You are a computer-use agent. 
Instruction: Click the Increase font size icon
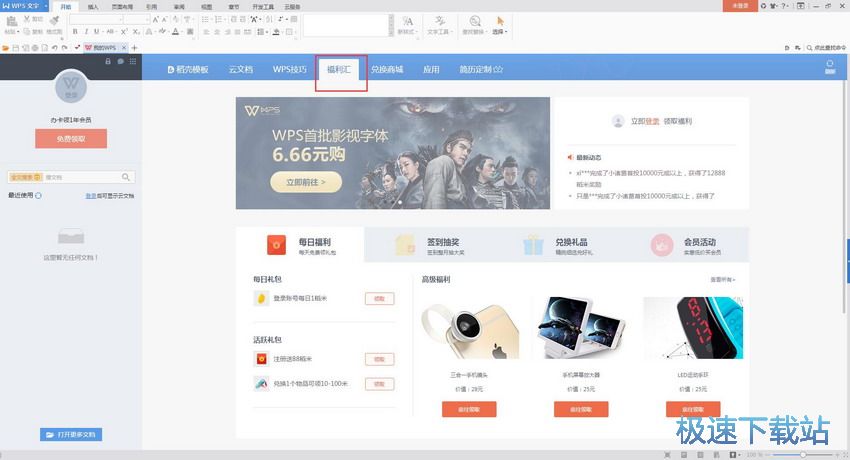coord(156,20)
